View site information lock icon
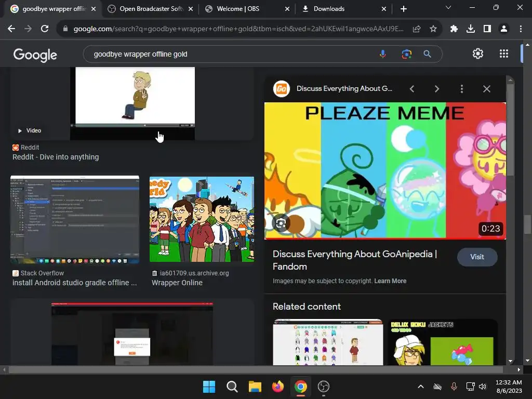 click(x=65, y=29)
